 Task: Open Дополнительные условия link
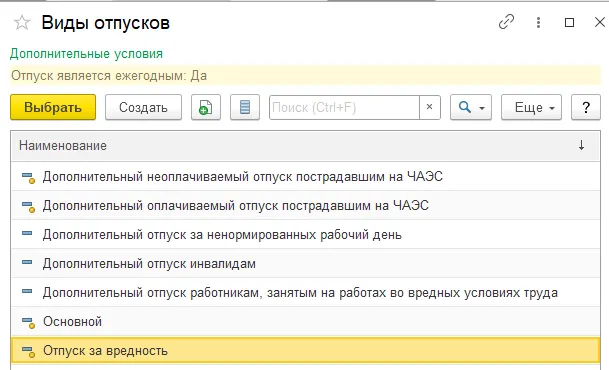click(x=86, y=54)
